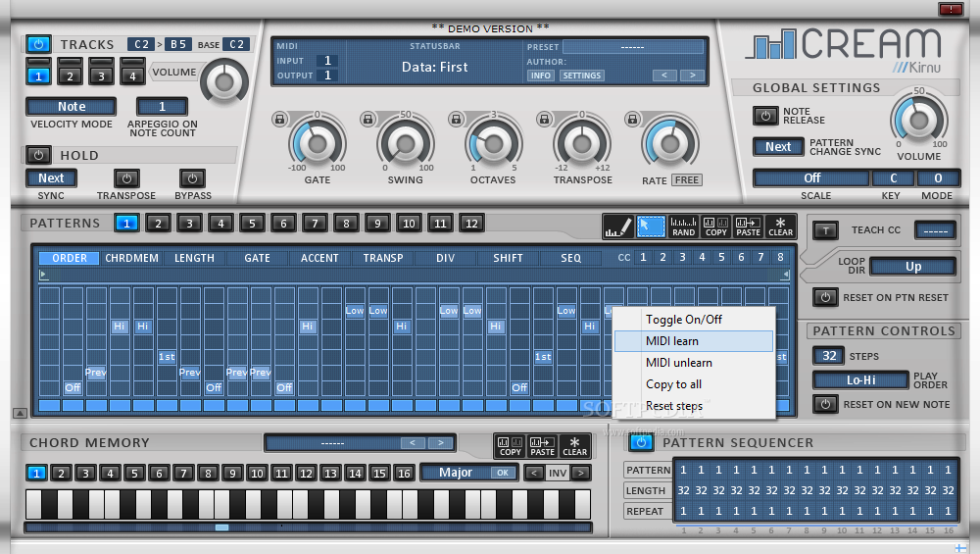Viewport: 980px width, 554px height.
Task: Click the SETTINGS button
Action: click(x=581, y=76)
